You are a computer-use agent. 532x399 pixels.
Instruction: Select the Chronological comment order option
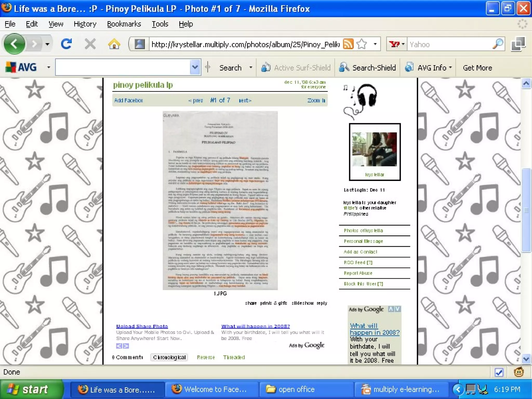tap(169, 357)
